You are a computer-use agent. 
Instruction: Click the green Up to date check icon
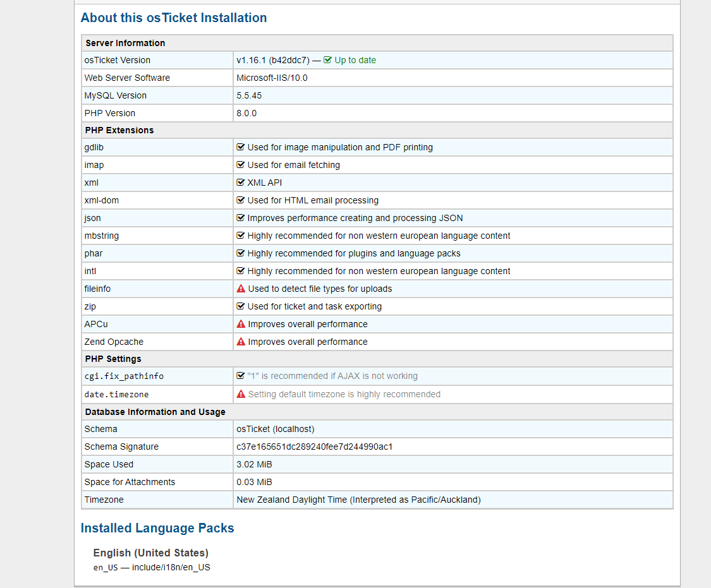coord(327,60)
